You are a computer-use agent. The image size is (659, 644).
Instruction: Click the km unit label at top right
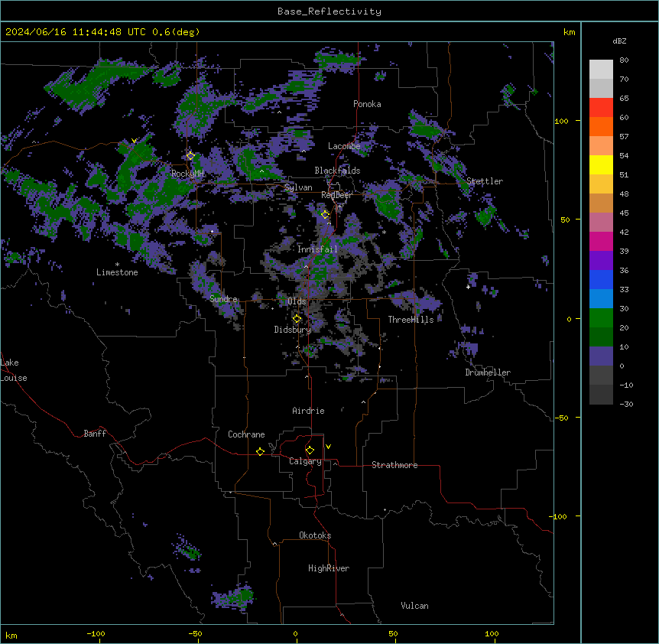pos(569,32)
